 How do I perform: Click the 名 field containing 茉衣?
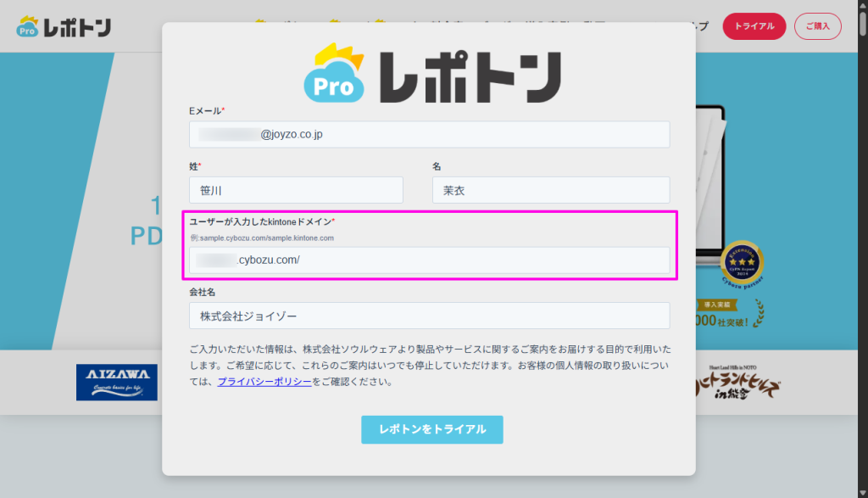click(550, 190)
